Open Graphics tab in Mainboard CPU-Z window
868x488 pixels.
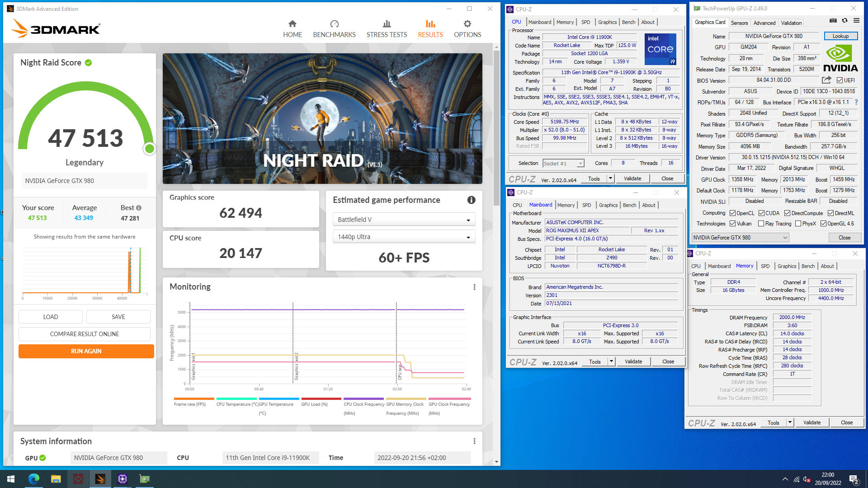[x=608, y=205]
